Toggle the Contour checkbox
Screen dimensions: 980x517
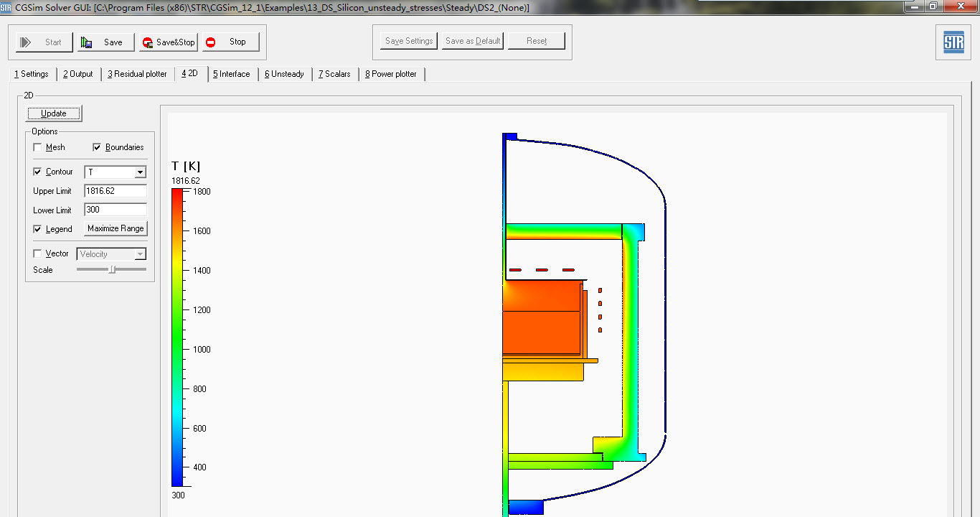click(x=38, y=172)
